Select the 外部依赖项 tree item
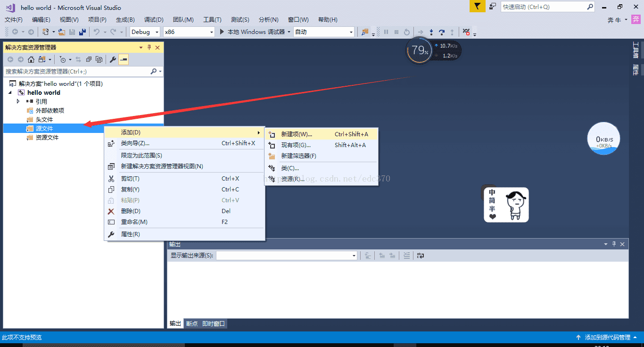This screenshot has width=644, height=347. tap(50, 111)
